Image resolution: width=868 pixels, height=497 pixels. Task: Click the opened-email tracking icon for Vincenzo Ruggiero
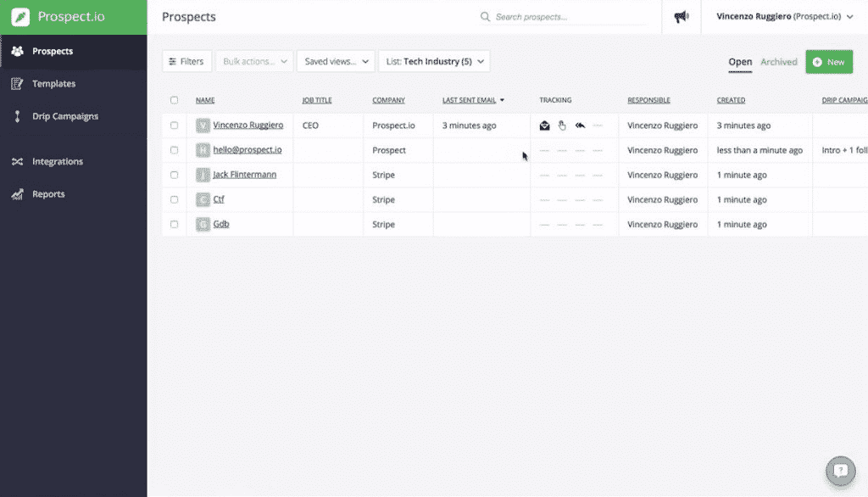[544, 125]
